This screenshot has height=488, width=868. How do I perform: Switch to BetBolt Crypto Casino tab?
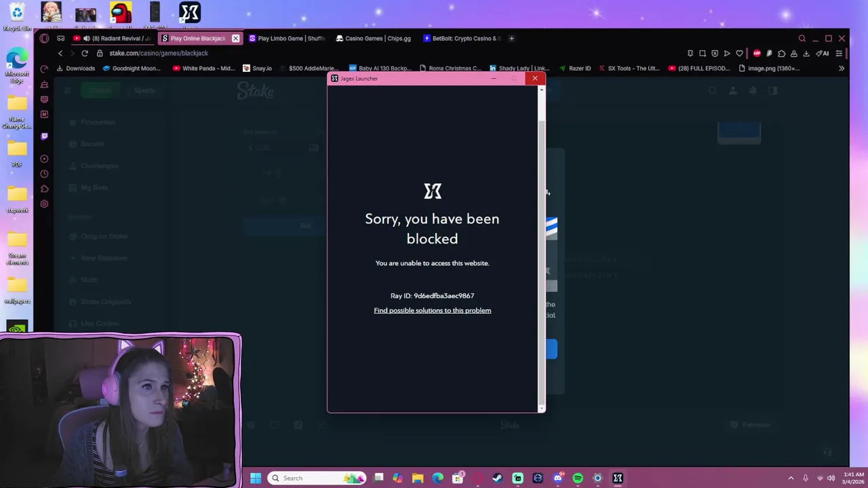[461, 39]
